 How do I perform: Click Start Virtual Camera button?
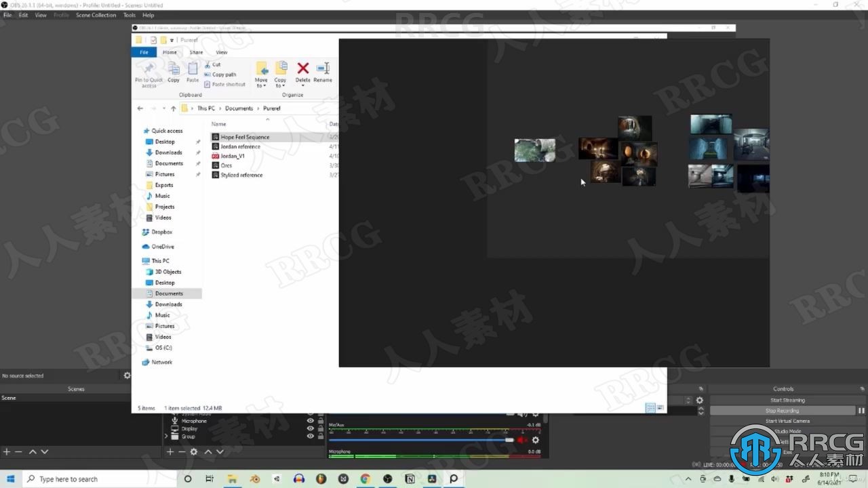787,421
